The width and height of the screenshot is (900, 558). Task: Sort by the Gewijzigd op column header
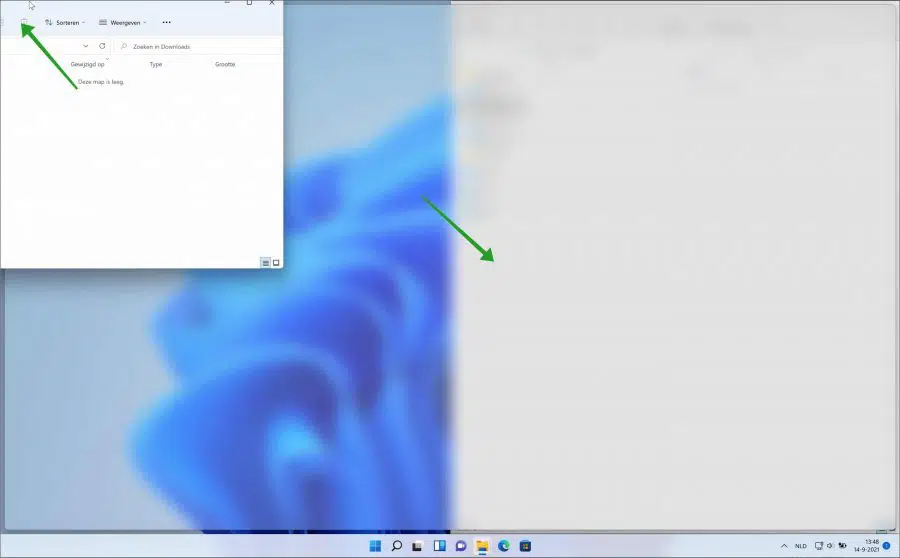point(87,64)
